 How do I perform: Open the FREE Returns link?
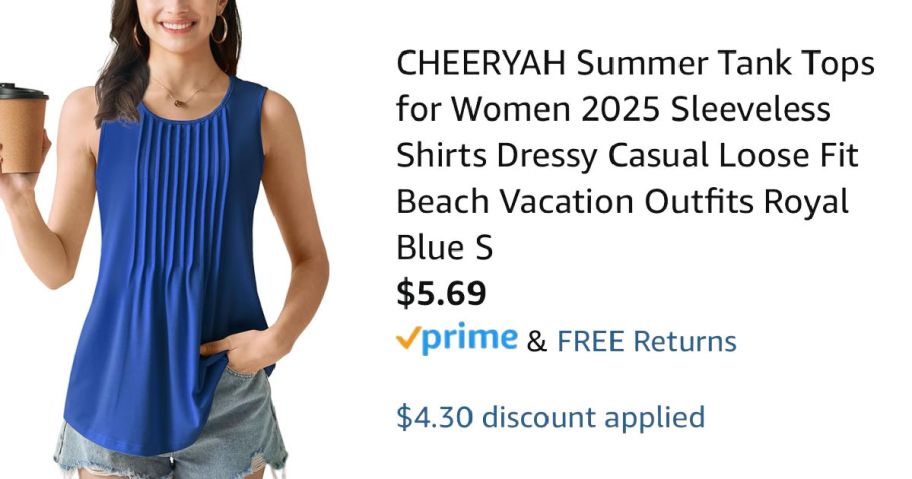[x=647, y=341]
